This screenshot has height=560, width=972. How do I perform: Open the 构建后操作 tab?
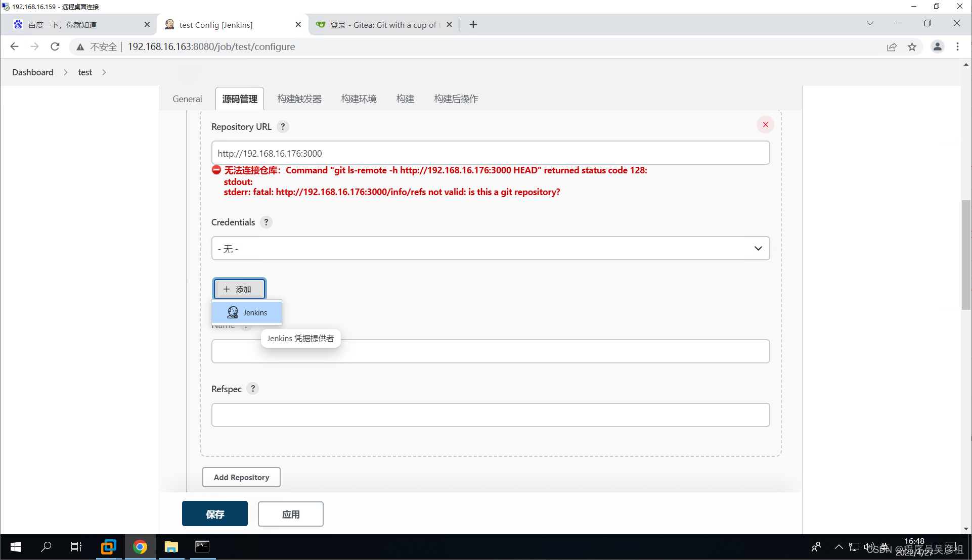click(x=456, y=99)
